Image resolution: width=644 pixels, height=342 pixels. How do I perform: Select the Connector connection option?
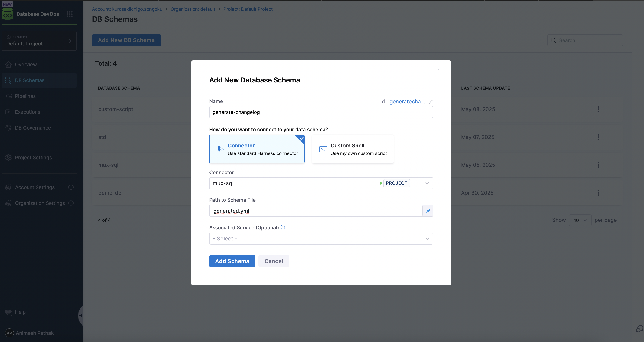(x=257, y=149)
